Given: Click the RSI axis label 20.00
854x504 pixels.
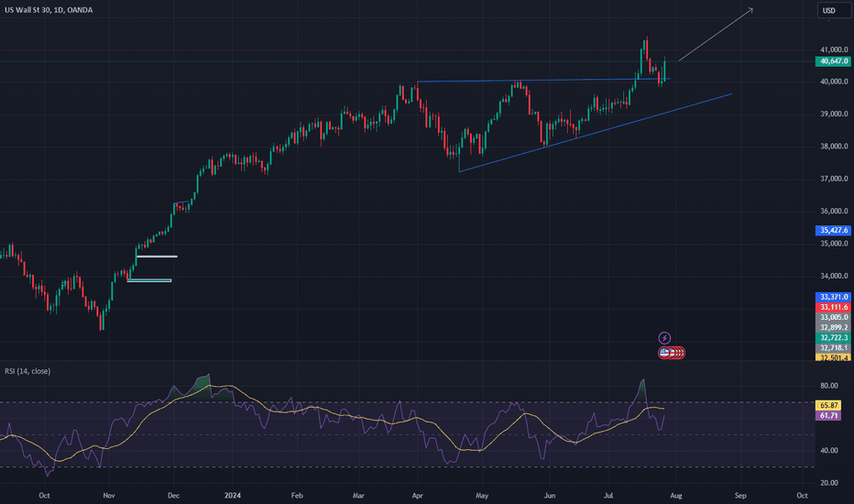Looking at the screenshot, I should tap(829, 483).
